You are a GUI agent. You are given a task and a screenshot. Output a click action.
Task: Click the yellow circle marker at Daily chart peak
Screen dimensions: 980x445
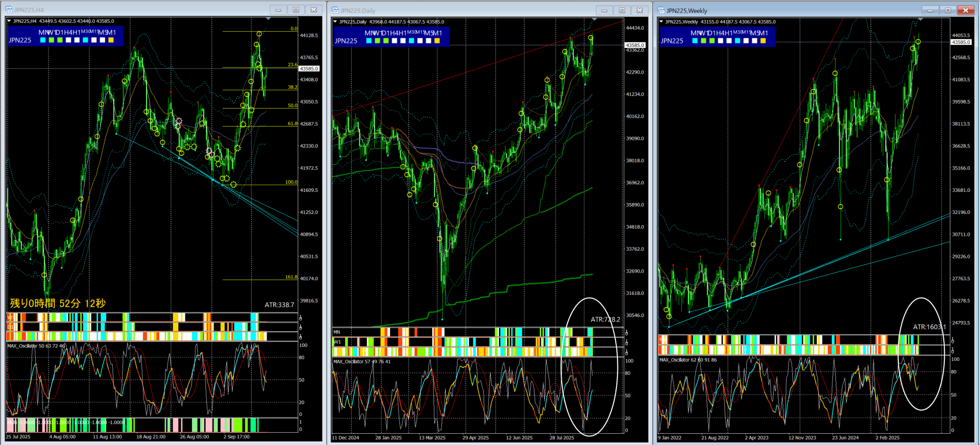[x=591, y=38]
